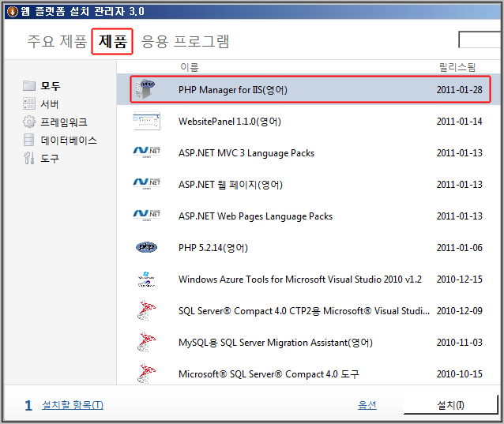Select WebsitePanel 1.1.0(영어) entry
The width and height of the screenshot is (504, 424).
pyautogui.click(x=230, y=122)
